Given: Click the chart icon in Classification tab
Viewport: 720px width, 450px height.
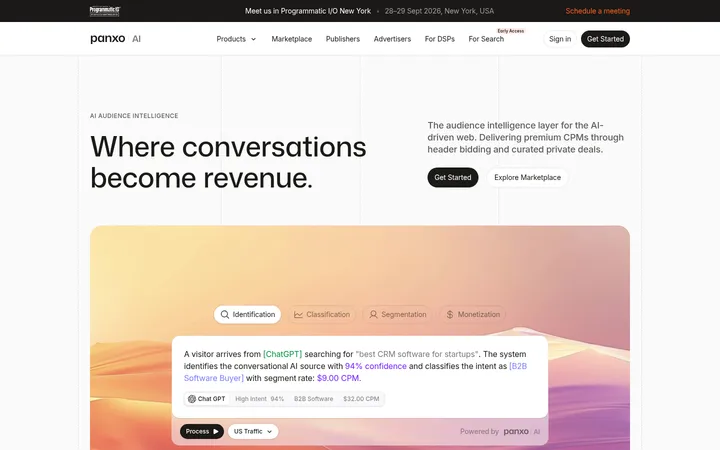Looking at the screenshot, I should pos(298,315).
